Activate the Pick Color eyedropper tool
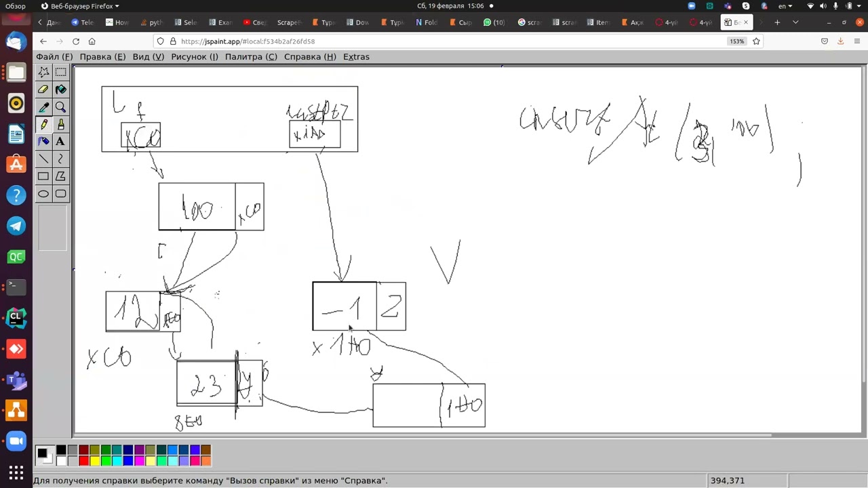 pos(43,107)
